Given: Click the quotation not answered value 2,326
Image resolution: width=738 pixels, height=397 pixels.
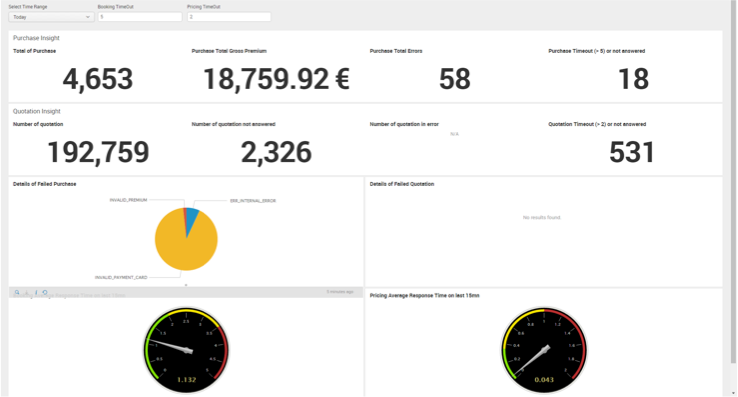Looking at the screenshot, I should coord(276,152).
